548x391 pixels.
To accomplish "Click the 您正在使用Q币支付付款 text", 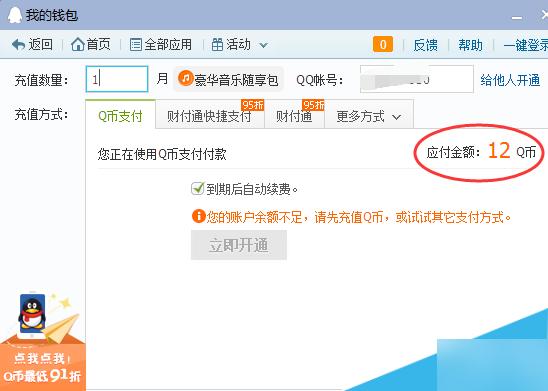I will (x=162, y=154).
